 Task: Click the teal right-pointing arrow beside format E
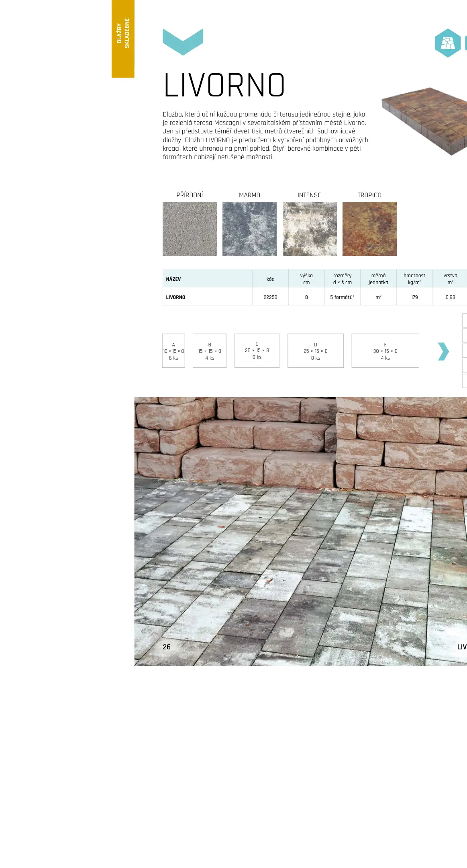pos(443,351)
